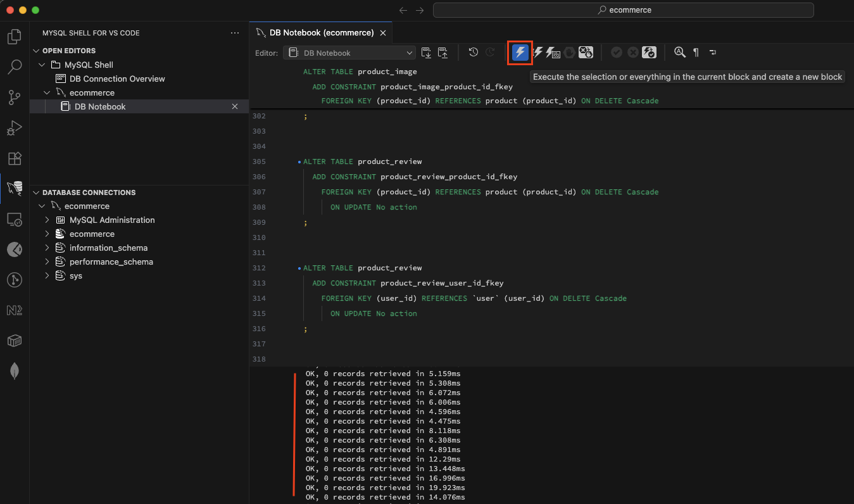Open the find widget with the magnifier icon
Viewport: 854px width, 504px height.
click(679, 53)
